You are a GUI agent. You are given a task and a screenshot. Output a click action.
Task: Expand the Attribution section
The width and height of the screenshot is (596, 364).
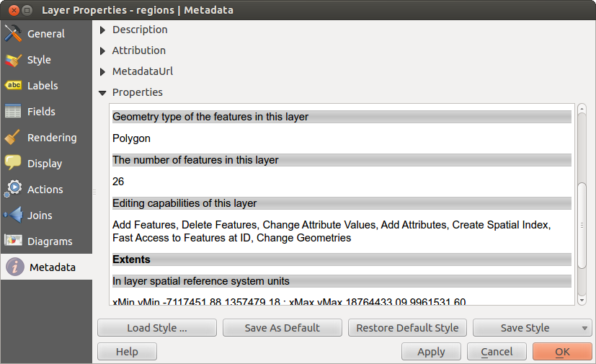tap(102, 50)
